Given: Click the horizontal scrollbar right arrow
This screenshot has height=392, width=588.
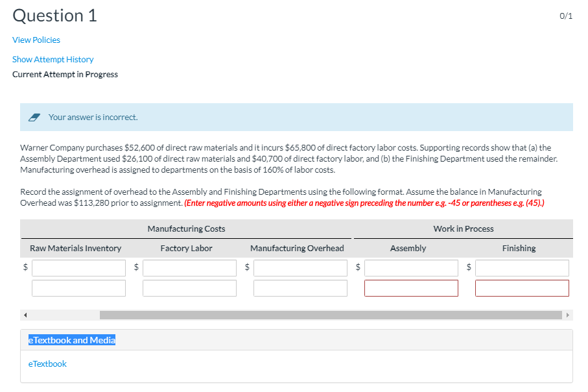Looking at the screenshot, I should tap(568, 315).
